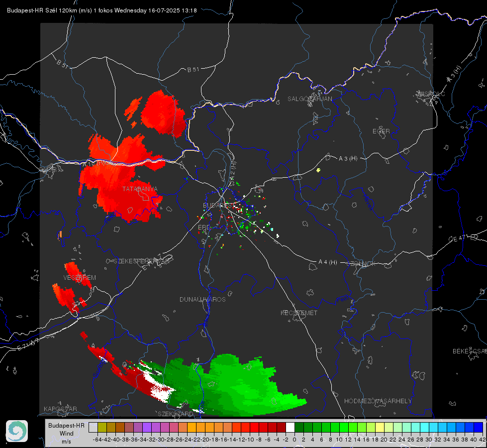Click the SALGOTARJAN city label
The width and height of the screenshot is (487, 448).
pos(309,99)
